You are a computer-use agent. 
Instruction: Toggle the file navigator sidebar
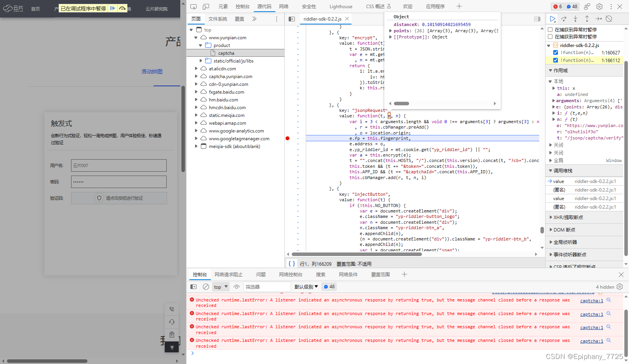click(292, 19)
